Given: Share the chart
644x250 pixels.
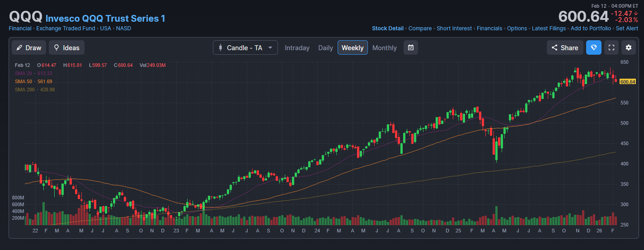Looking at the screenshot, I should click(x=565, y=47).
